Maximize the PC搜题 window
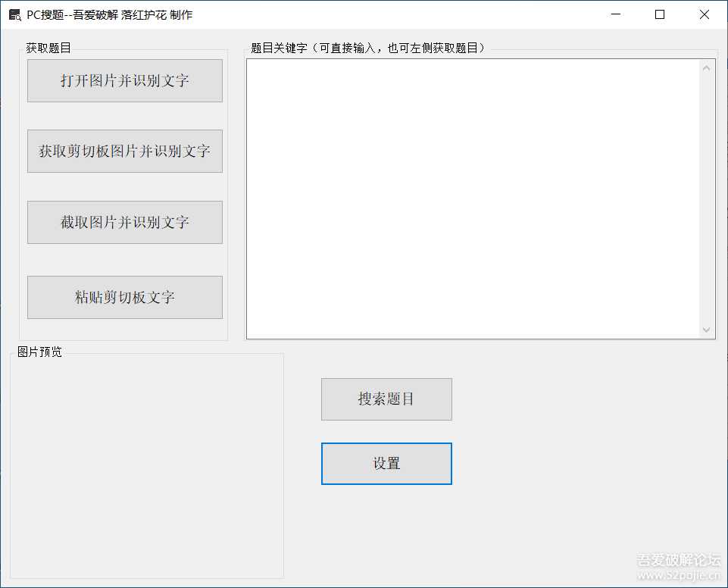 point(660,14)
